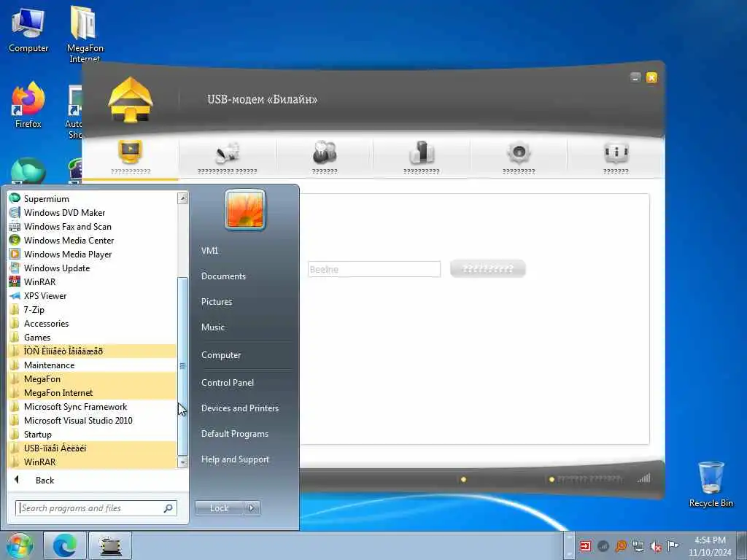Open Control Panel

(x=228, y=382)
